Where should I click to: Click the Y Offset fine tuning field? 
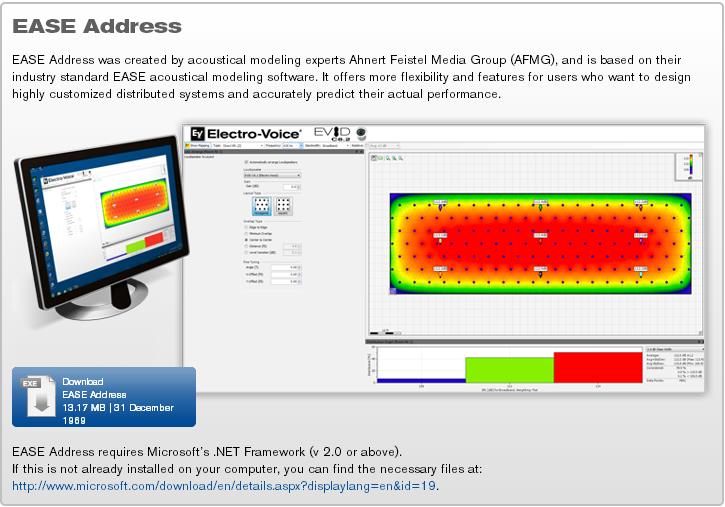click(x=286, y=281)
